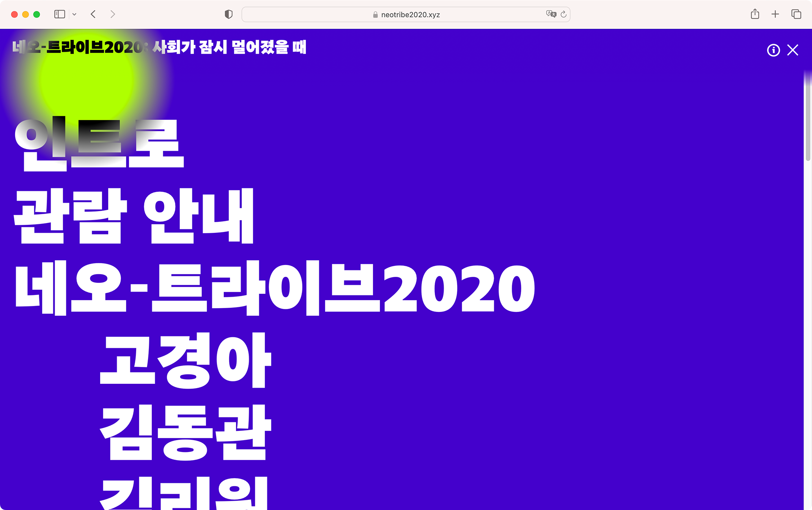Open a new tab with plus icon
This screenshot has width=812, height=510.
click(775, 14)
